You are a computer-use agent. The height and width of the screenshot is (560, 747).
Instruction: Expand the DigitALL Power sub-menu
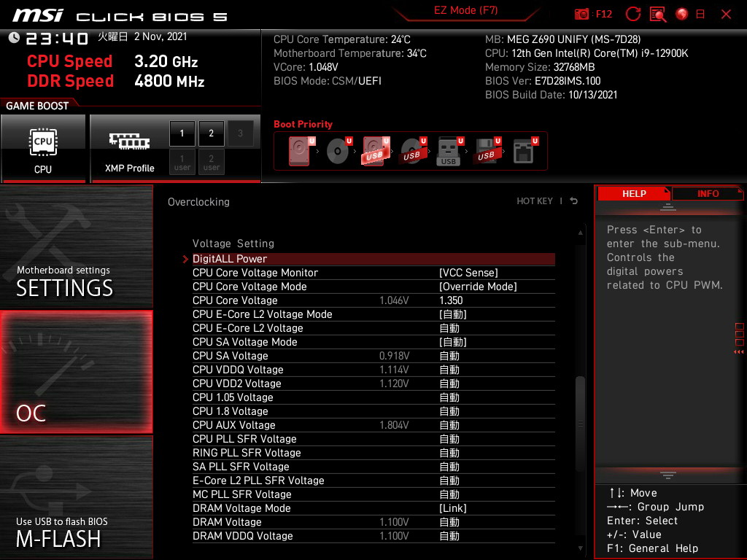373,259
